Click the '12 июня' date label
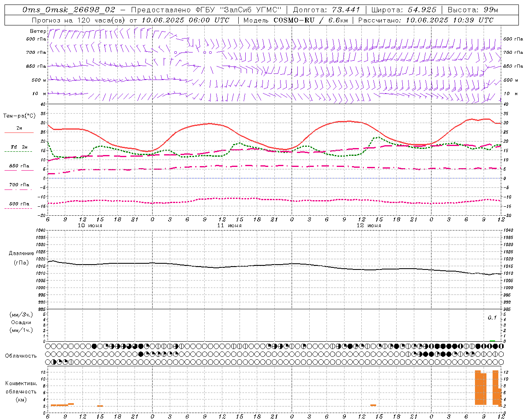 pos(369,225)
